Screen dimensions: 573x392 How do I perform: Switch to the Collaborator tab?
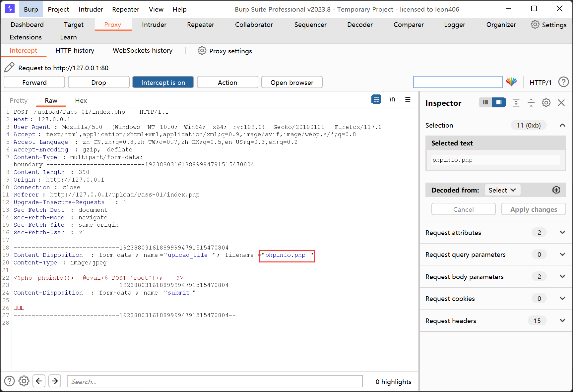254,25
